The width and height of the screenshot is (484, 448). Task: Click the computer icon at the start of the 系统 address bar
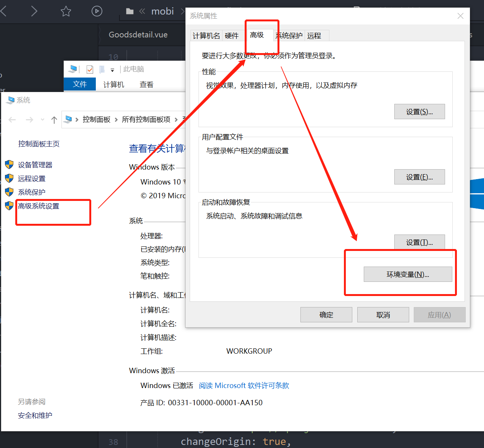pyautogui.click(x=67, y=119)
